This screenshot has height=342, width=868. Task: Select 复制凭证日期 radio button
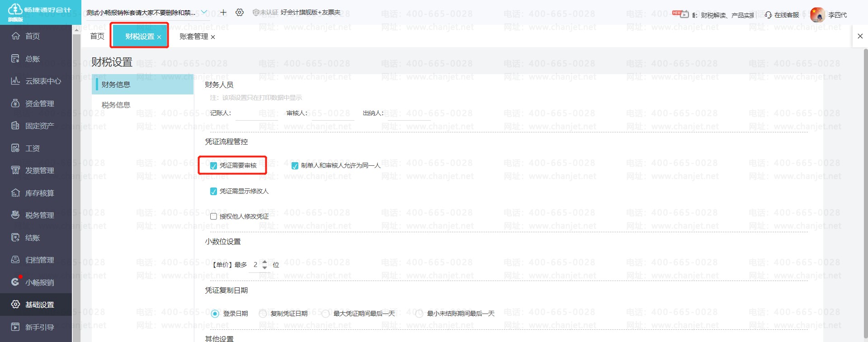263,314
